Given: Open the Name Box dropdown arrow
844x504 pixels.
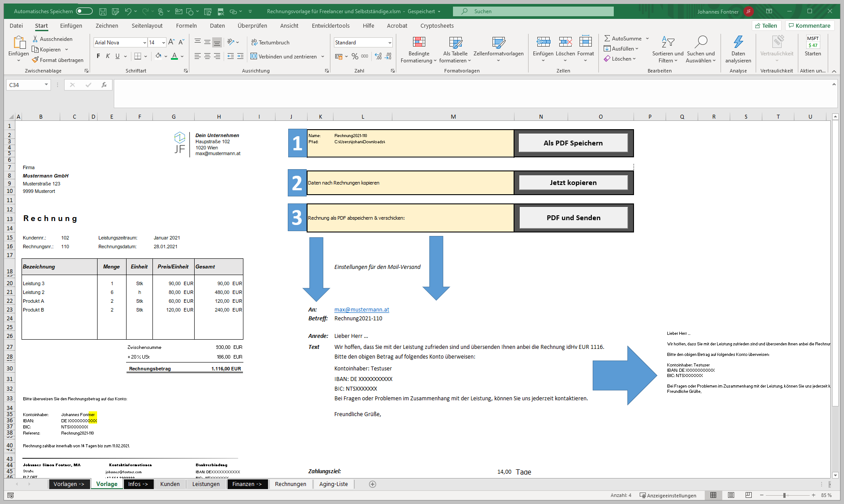Looking at the screenshot, I should [x=46, y=85].
